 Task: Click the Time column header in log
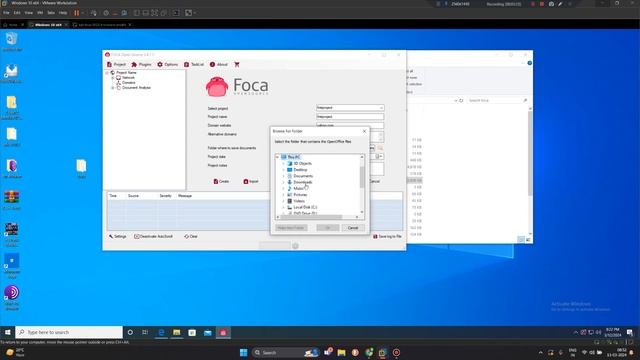(113, 196)
